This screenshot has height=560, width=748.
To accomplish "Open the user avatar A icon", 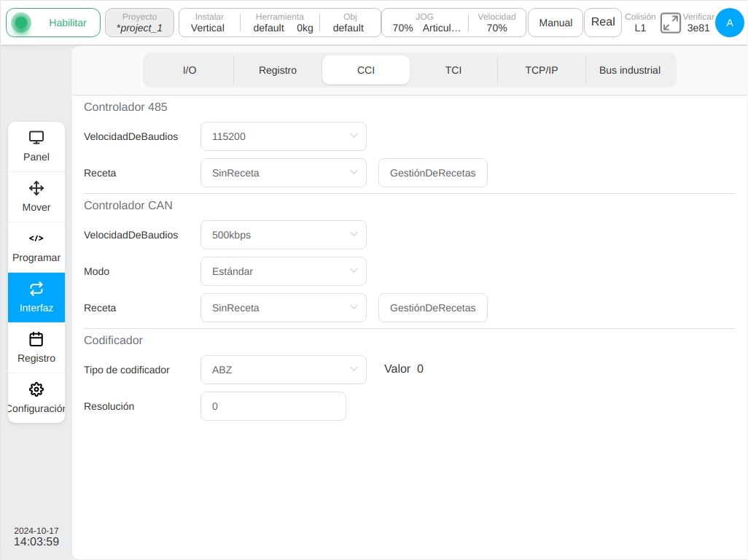I will tap(729, 23).
